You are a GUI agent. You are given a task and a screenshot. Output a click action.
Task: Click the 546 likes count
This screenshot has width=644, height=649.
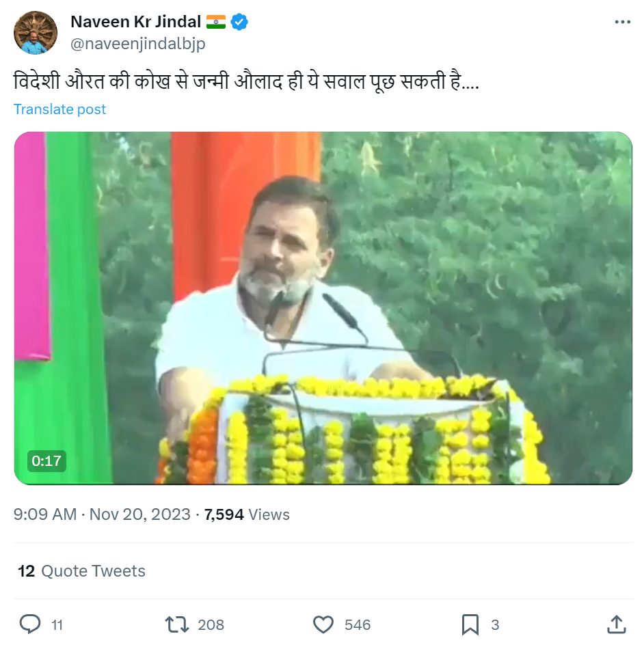pos(358,624)
